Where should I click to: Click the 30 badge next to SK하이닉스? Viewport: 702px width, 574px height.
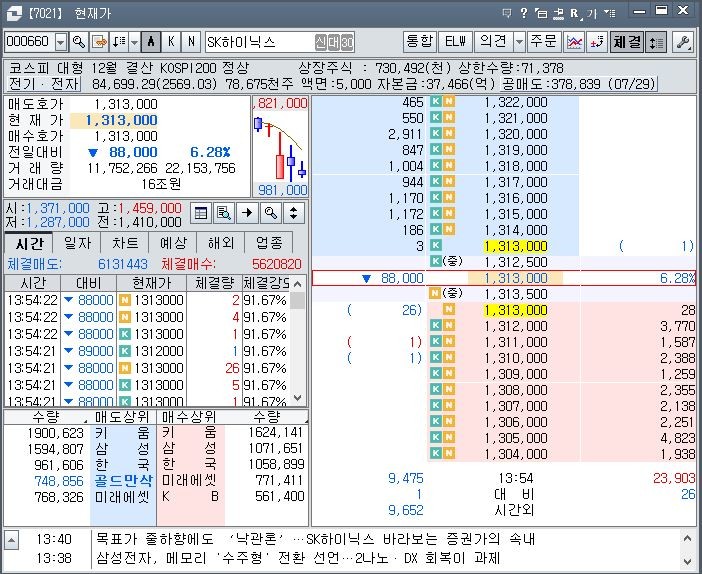coord(347,42)
